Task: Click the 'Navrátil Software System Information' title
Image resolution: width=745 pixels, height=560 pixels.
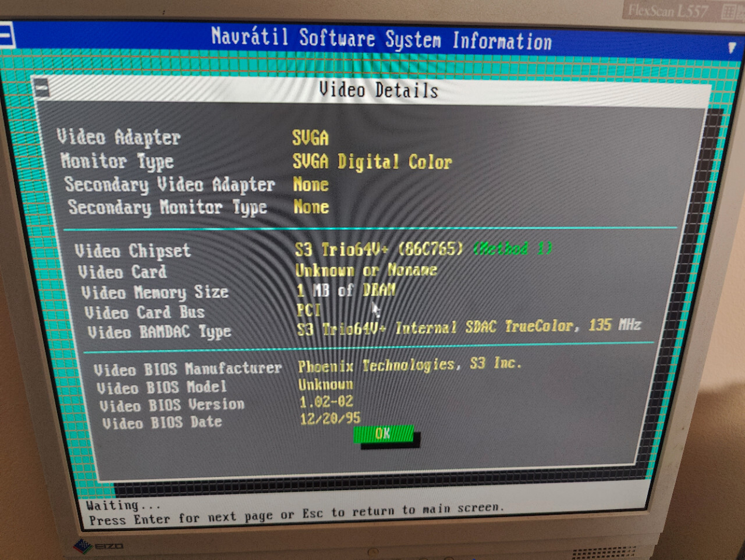Action: coord(381,39)
